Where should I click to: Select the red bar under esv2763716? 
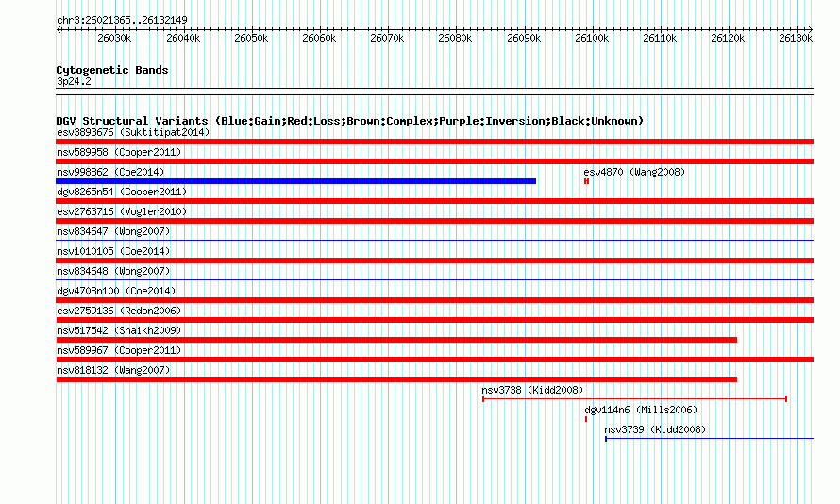434,221
